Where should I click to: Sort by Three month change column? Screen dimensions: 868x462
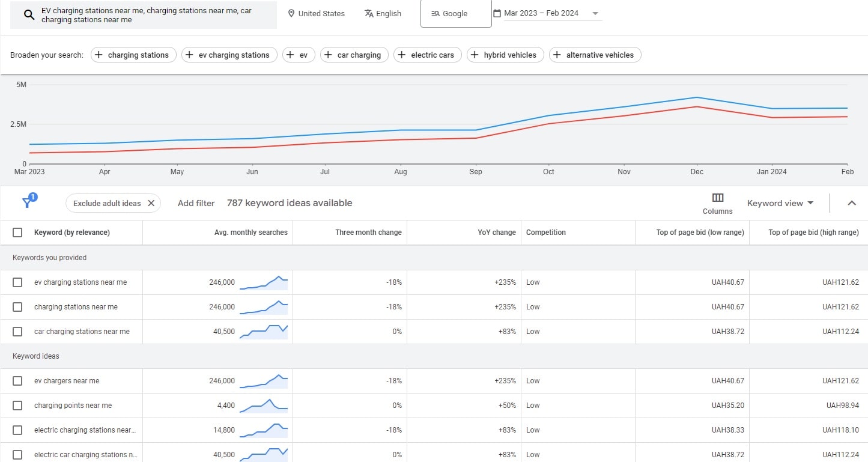pos(368,233)
